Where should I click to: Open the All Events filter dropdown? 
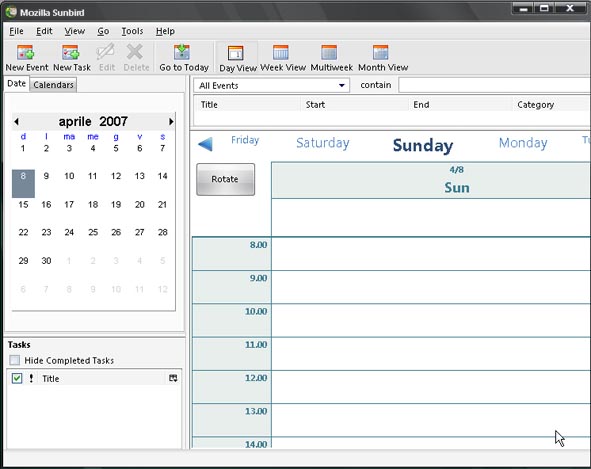(271, 86)
